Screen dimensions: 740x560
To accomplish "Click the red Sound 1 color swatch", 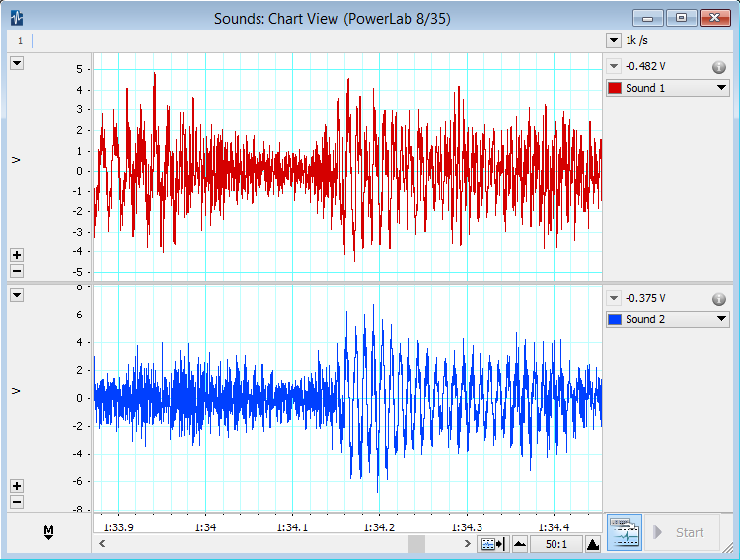I will click(x=615, y=88).
